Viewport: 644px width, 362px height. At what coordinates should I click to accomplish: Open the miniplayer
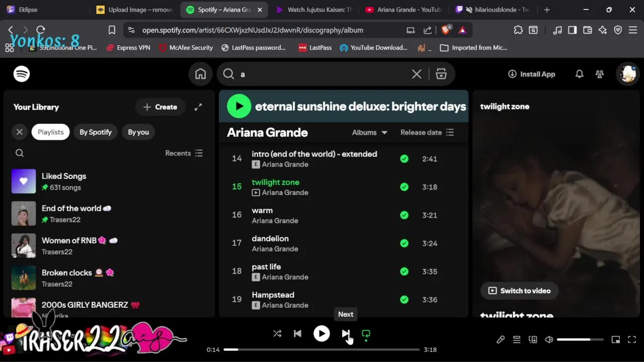coord(615,340)
